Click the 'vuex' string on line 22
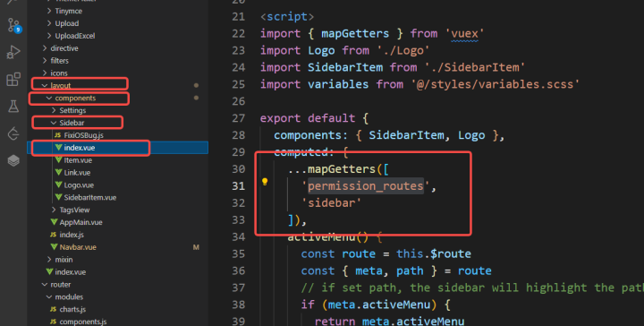This screenshot has height=326, width=644. coord(464,33)
